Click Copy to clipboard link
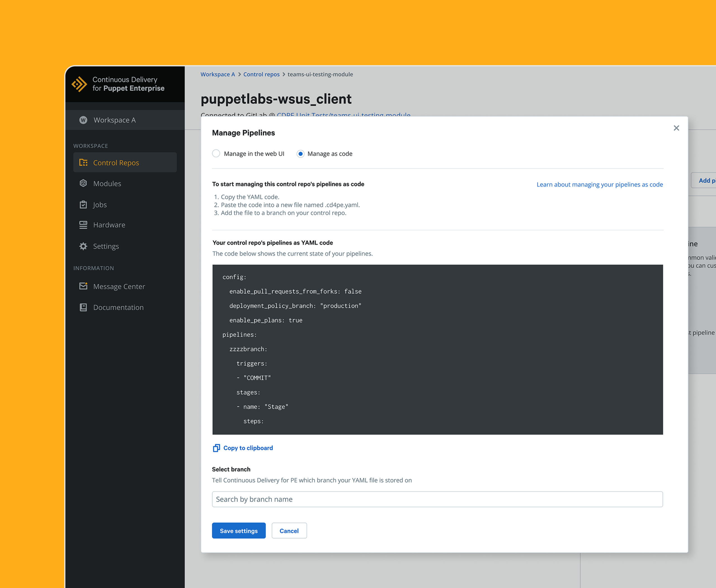The image size is (716, 588). click(248, 448)
